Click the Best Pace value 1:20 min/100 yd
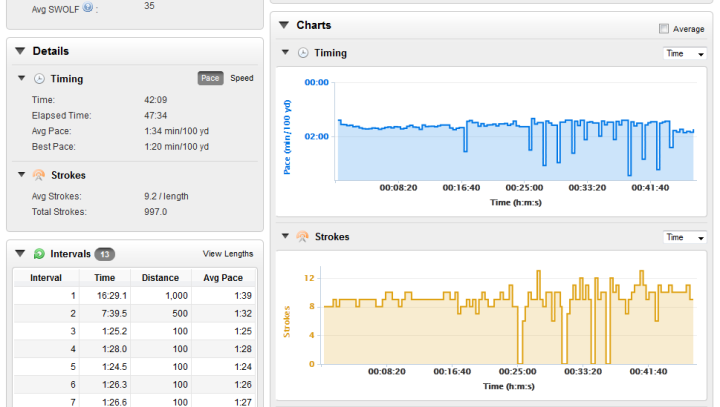Viewport: 720px width, 407px height. coord(176,147)
